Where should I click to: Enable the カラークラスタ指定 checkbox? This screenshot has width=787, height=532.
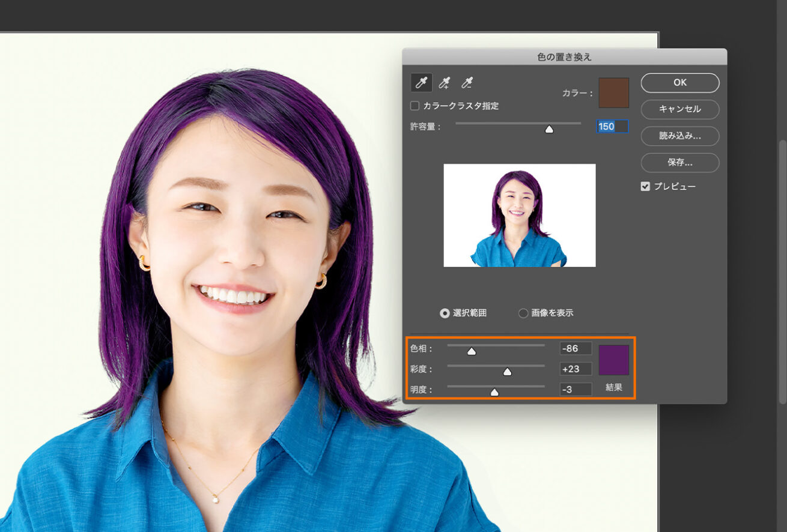[414, 106]
